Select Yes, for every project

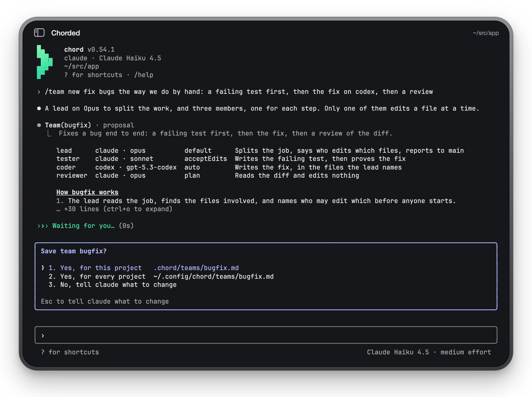[x=161, y=276]
